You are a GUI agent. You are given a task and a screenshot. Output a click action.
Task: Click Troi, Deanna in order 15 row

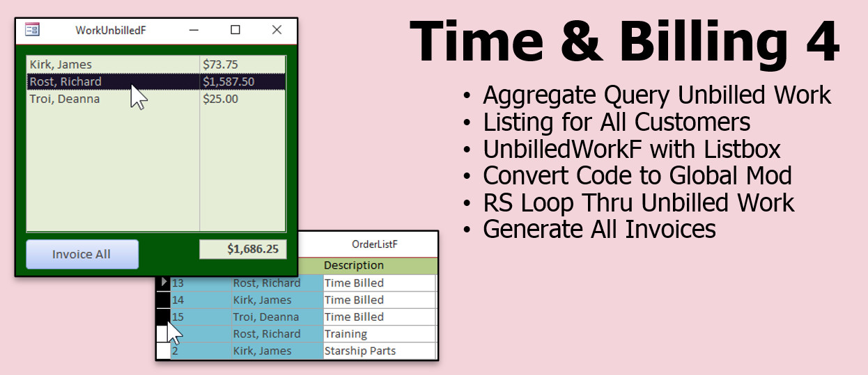point(266,317)
